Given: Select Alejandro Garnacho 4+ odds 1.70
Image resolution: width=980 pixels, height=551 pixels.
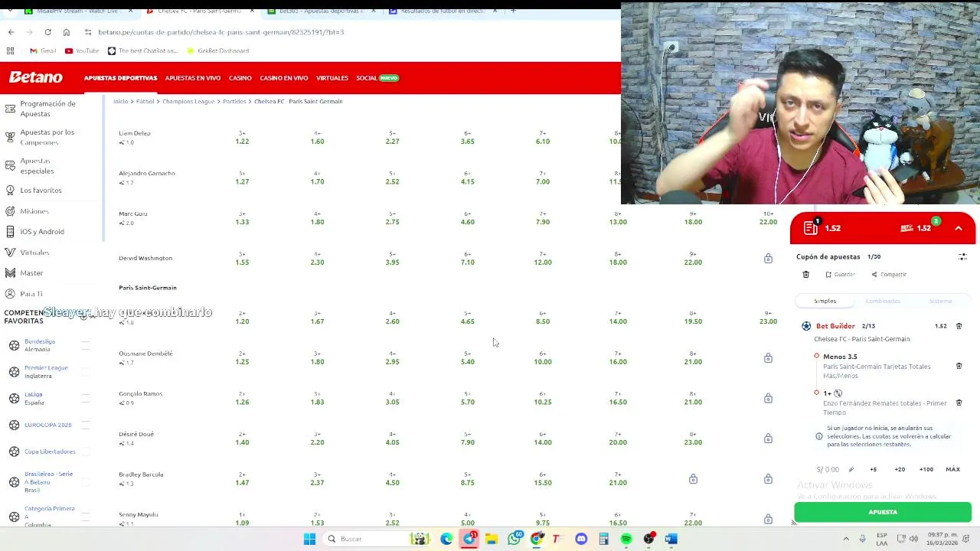Looking at the screenshot, I should click(x=317, y=178).
